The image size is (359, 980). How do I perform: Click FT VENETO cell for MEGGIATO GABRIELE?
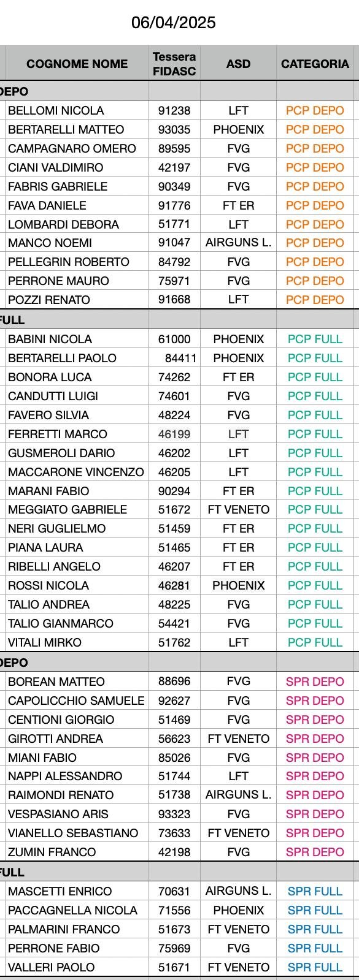238,509
